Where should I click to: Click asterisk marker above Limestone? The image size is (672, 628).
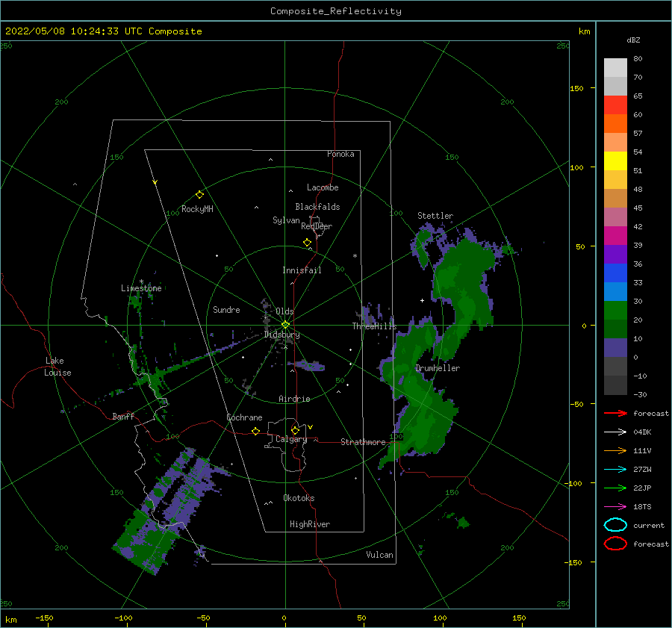pyautogui.click(x=141, y=282)
